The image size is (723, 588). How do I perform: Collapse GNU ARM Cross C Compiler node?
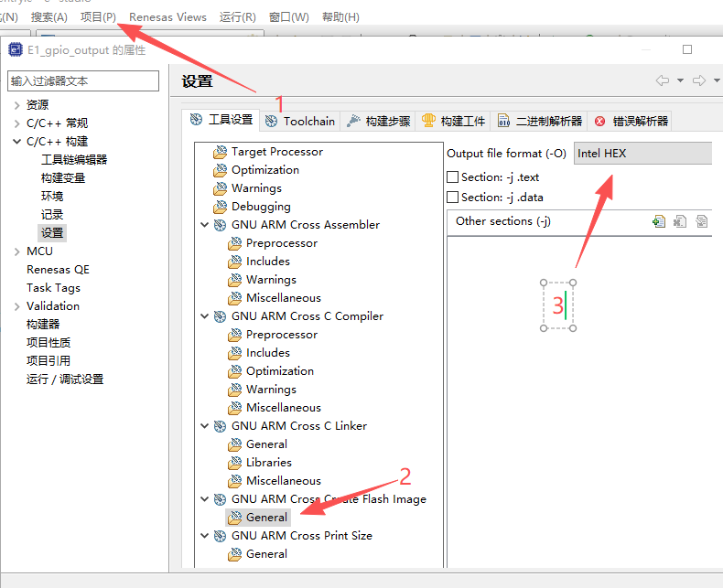click(x=205, y=316)
